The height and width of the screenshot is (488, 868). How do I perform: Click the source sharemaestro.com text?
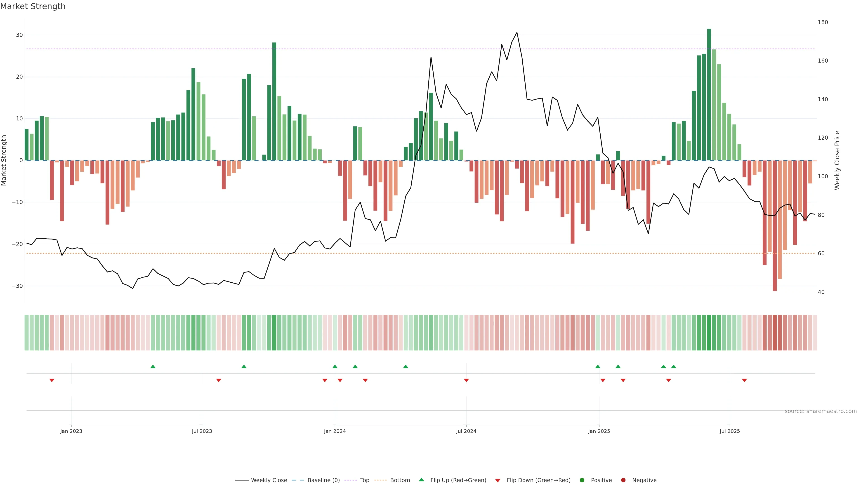[x=821, y=411]
